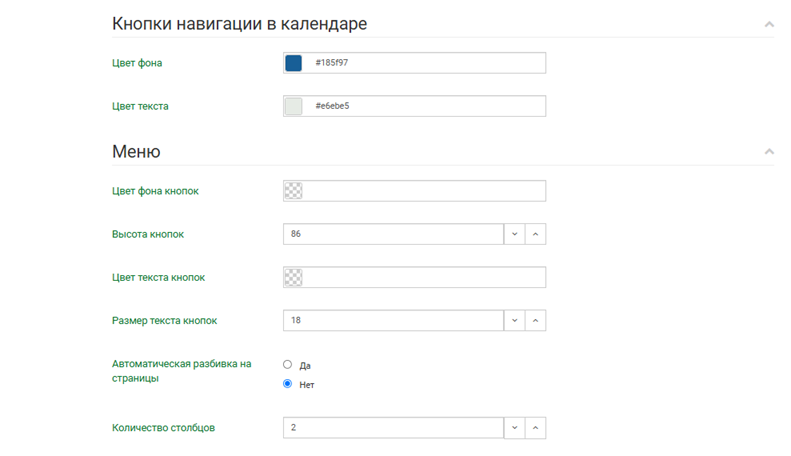This screenshot has width=791, height=456.
Task: Select Нет for Автоматическая разбивка на страницы
Action: point(288,384)
